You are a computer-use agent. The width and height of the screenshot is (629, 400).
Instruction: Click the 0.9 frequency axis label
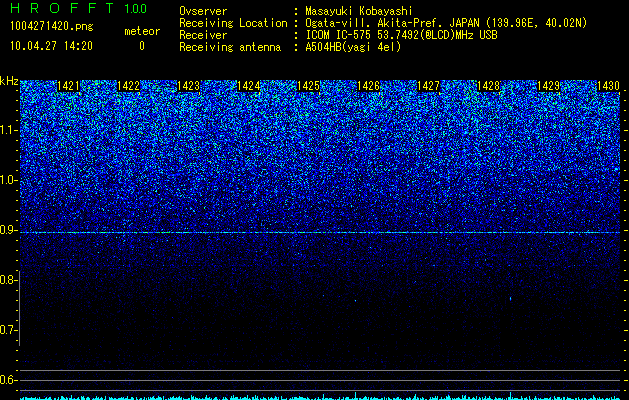(x=8, y=230)
